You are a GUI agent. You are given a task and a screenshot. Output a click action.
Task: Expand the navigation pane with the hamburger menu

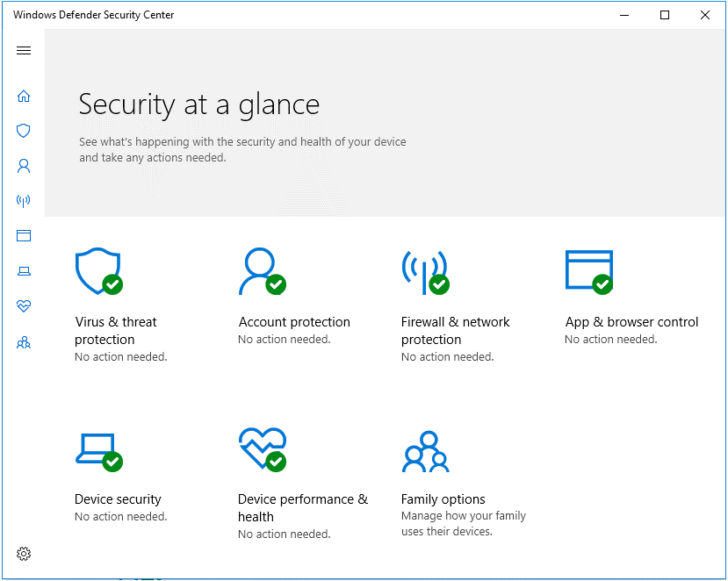tap(24, 50)
